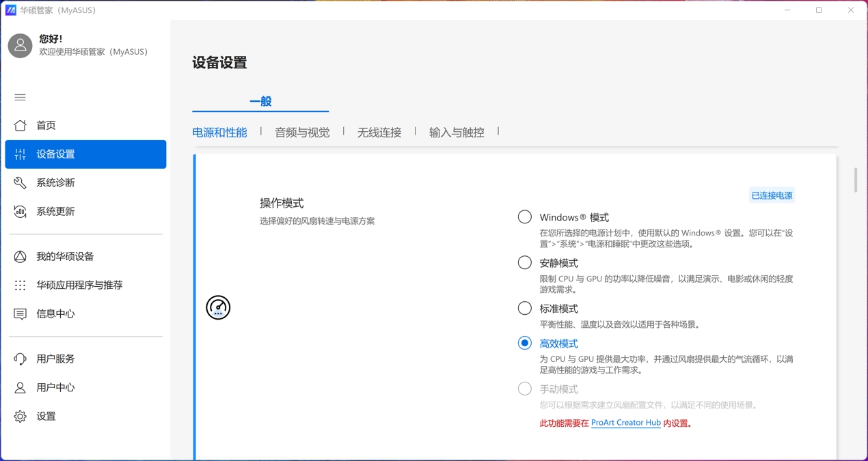This screenshot has height=461, width=868.
Task: Click the user avatar profile icon
Action: 21,46
